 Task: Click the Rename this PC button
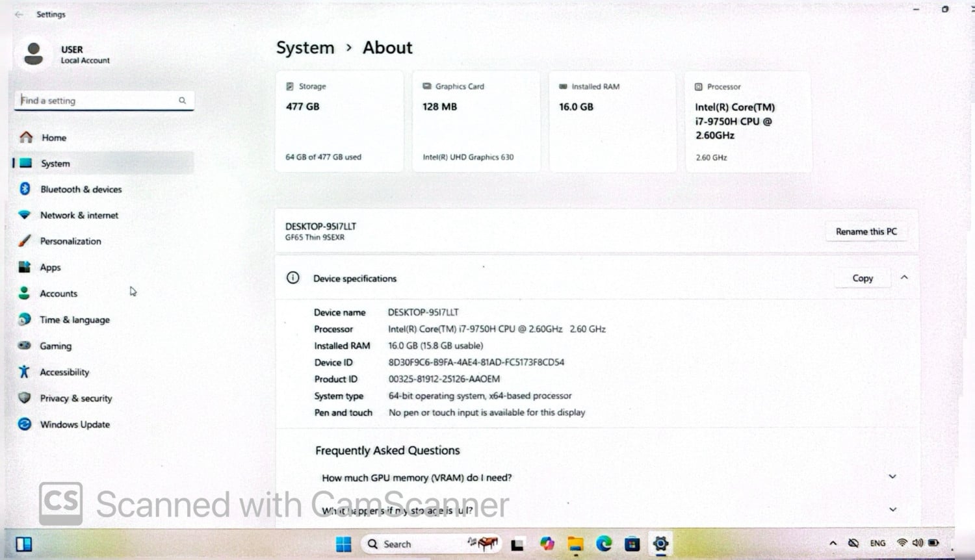pos(866,232)
